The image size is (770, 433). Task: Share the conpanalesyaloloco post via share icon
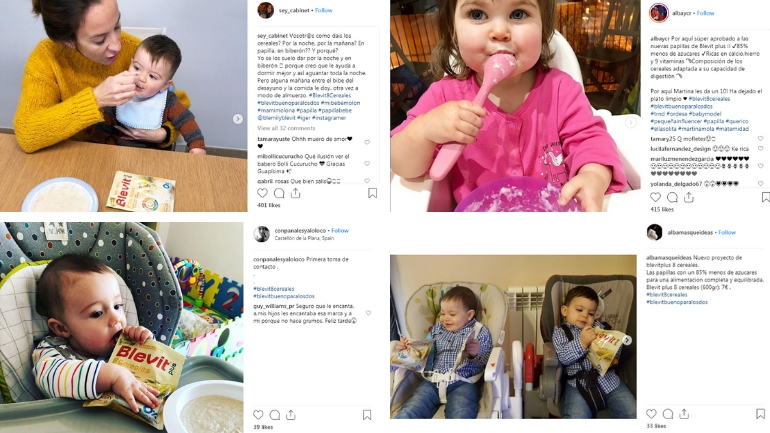tap(291, 415)
